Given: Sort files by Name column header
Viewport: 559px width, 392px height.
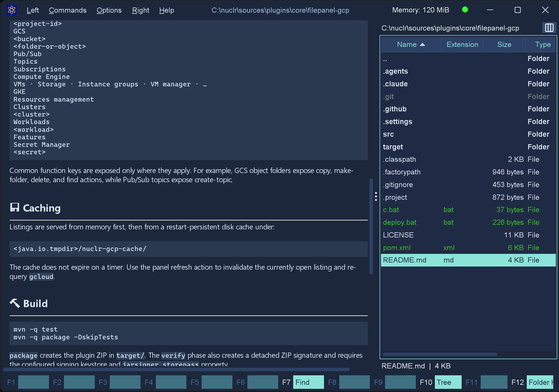Looking at the screenshot, I should pyautogui.click(x=411, y=45).
